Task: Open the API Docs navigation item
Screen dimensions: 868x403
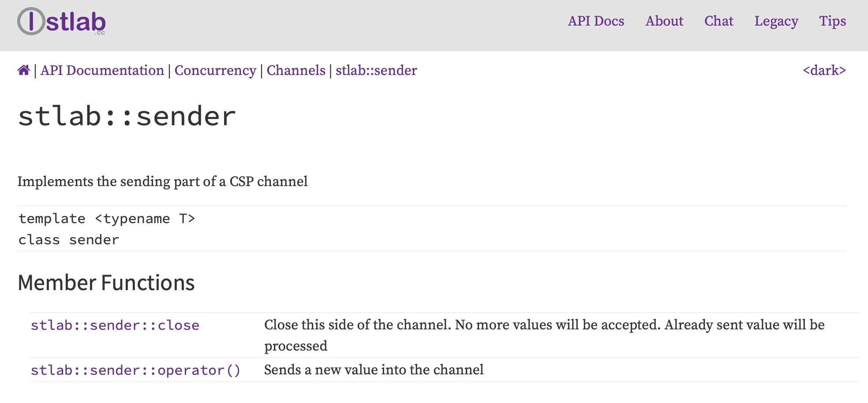Action: point(596,21)
